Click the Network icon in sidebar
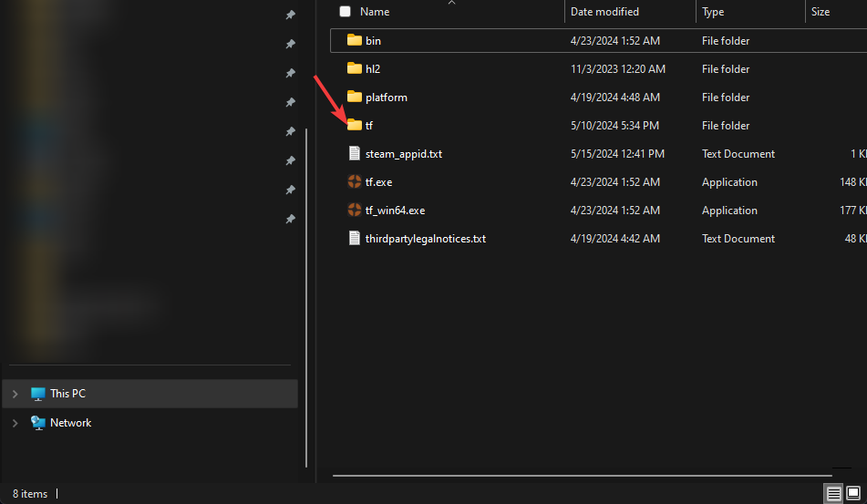 click(x=38, y=423)
